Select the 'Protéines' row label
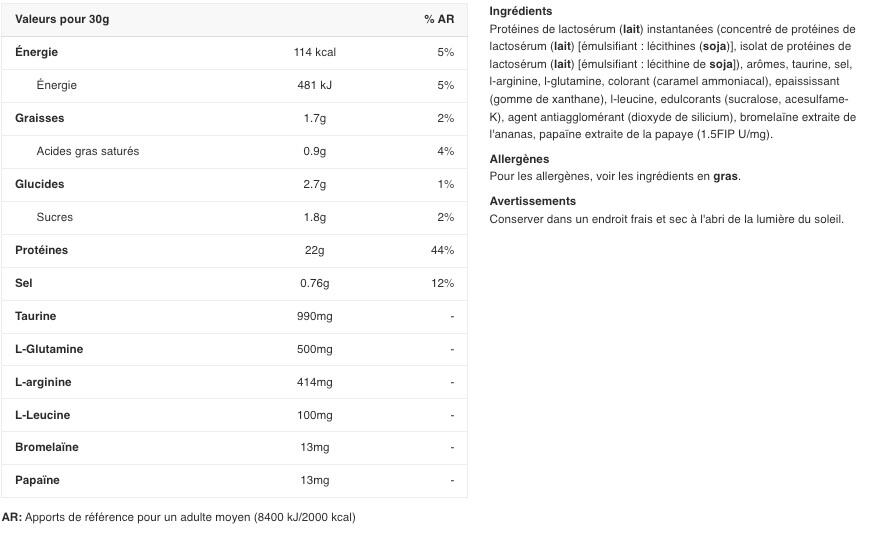The width and height of the screenshot is (871, 535). coord(42,250)
